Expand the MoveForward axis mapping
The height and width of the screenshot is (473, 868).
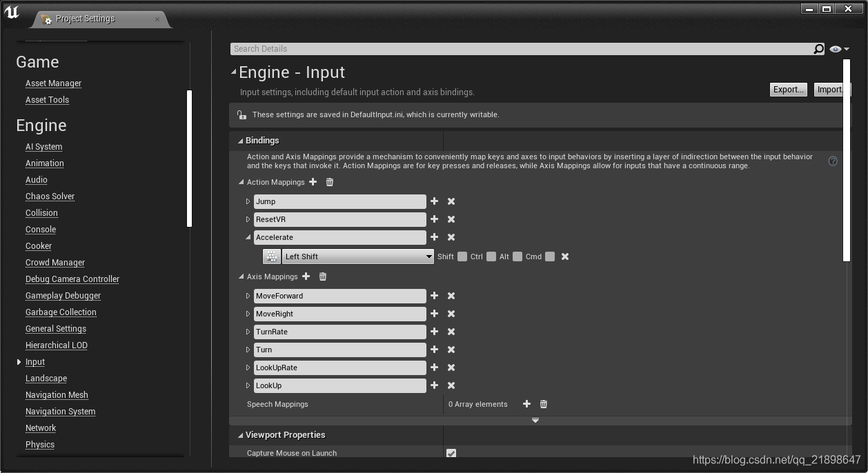pyautogui.click(x=248, y=296)
